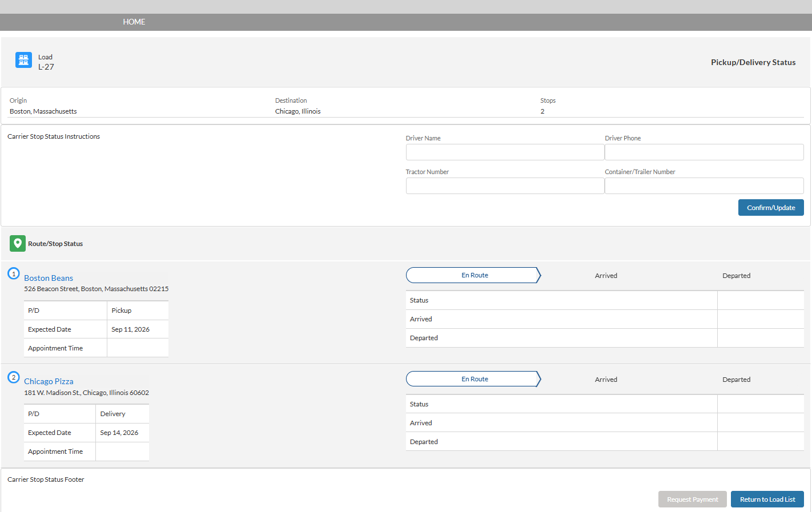Click the stop number 2 circle icon
812x512 pixels.
(x=14, y=377)
